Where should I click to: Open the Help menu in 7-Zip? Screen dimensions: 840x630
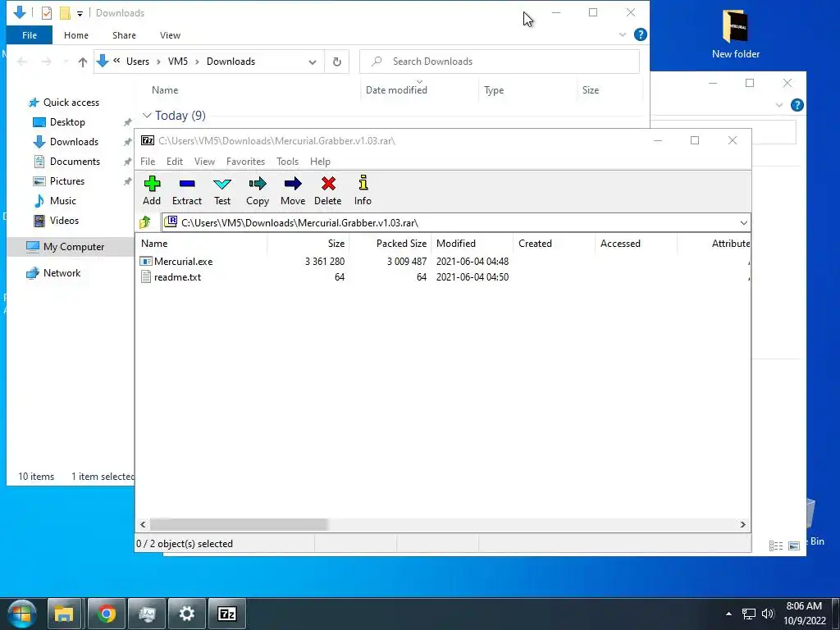(x=320, y=162)
